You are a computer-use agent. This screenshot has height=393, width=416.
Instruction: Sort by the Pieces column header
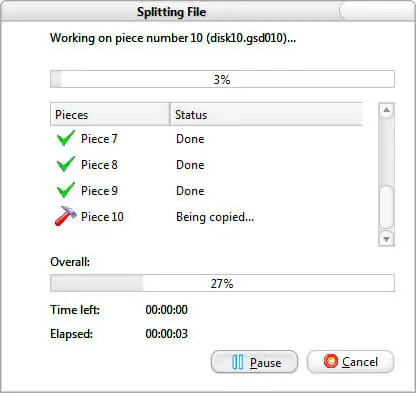tap(110, 114)
